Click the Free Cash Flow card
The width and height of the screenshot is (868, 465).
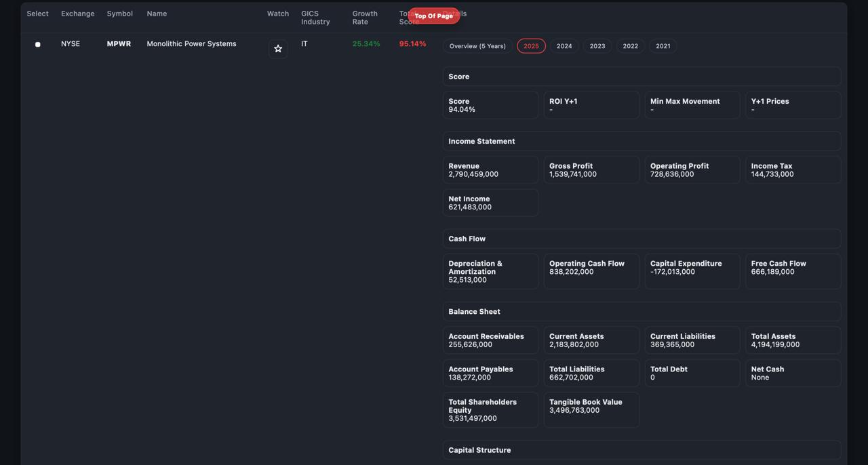pyautogui.click(x=793, y=272)
